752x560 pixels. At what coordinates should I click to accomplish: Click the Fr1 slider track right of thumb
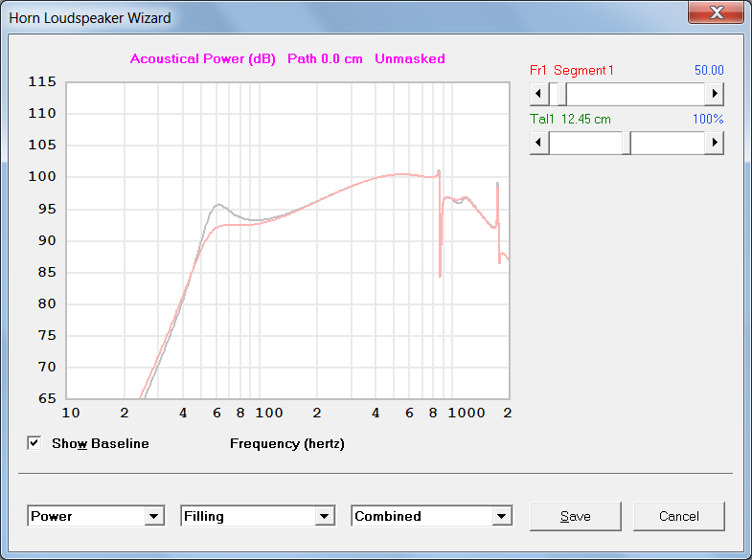[x=635, y=94]
